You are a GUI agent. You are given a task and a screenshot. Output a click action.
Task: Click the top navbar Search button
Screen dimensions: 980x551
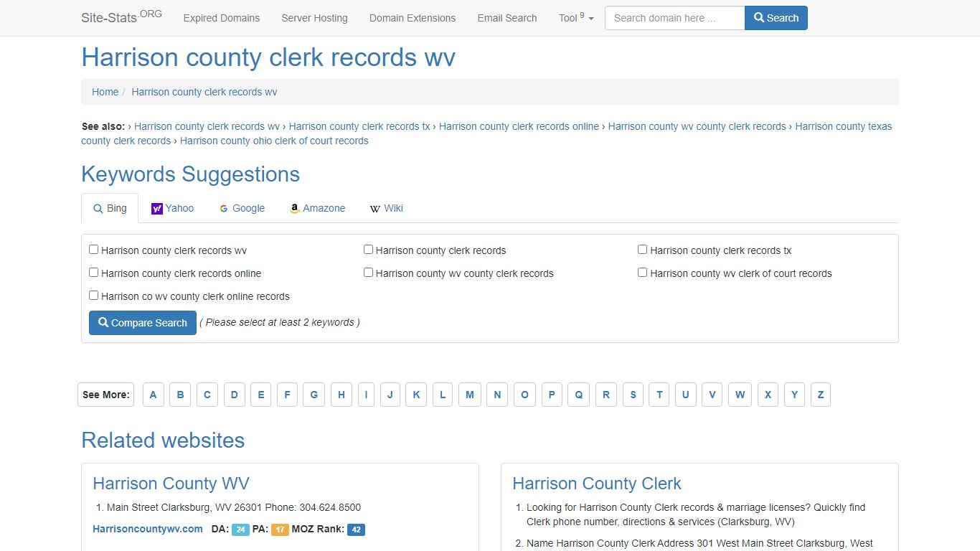776,18
